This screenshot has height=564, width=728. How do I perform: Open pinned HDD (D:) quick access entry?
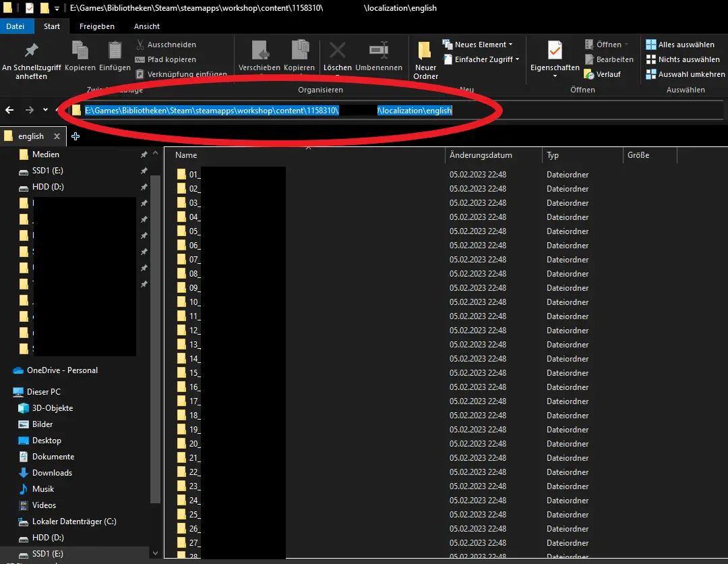41,187
